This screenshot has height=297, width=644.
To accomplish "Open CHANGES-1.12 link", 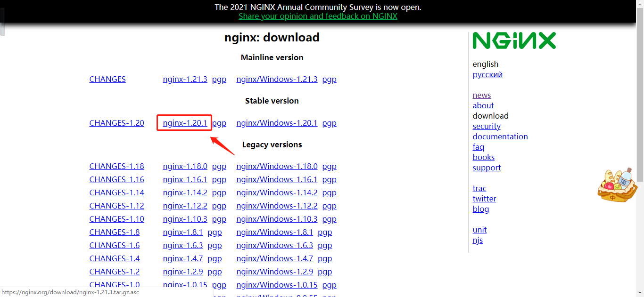I will 117,206.
